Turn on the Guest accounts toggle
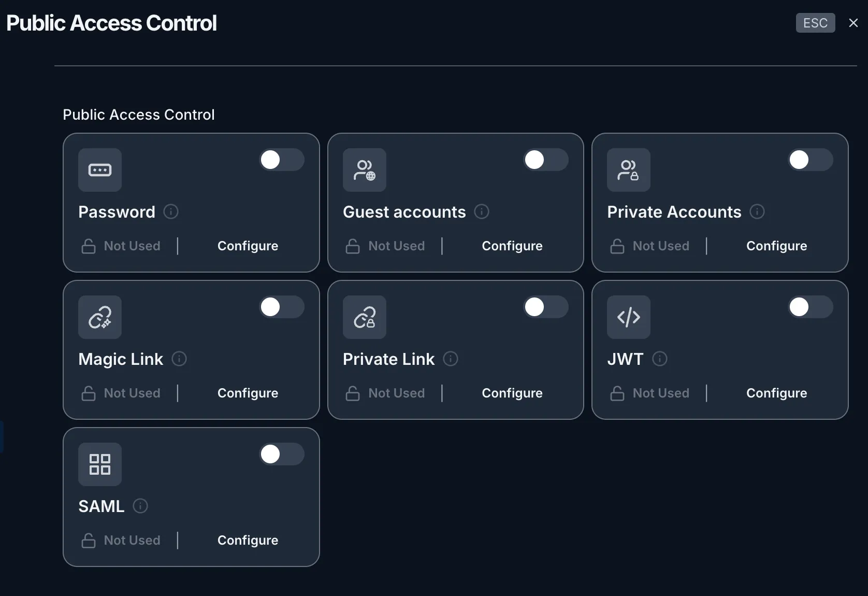 tap(546, 160)
